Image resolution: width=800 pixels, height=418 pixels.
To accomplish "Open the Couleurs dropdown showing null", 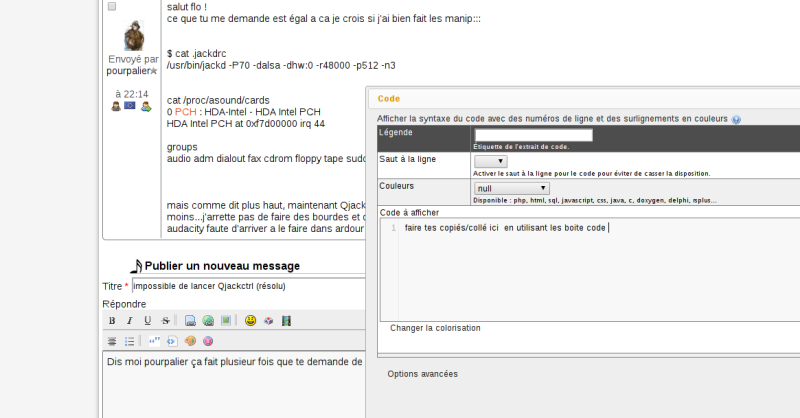I will [512, 188].
